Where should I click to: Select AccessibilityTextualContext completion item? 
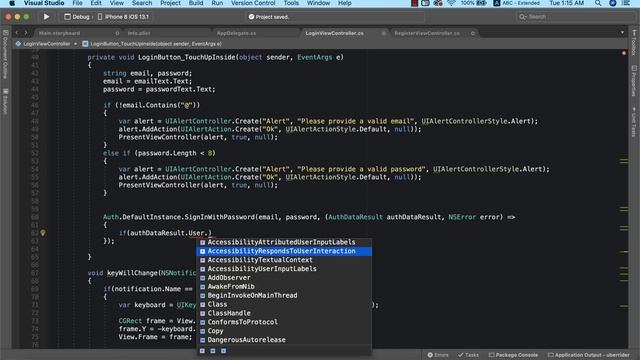click(x=284, y=260)
